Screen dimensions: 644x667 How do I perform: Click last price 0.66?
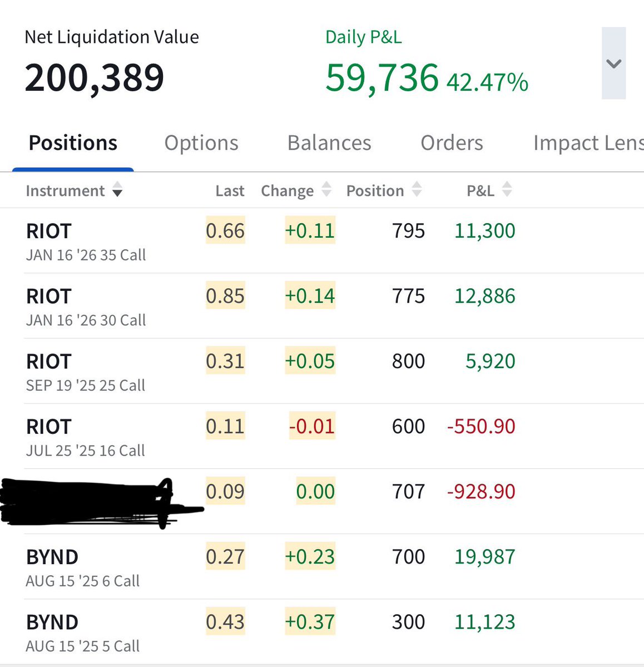(x=225, y=230)
